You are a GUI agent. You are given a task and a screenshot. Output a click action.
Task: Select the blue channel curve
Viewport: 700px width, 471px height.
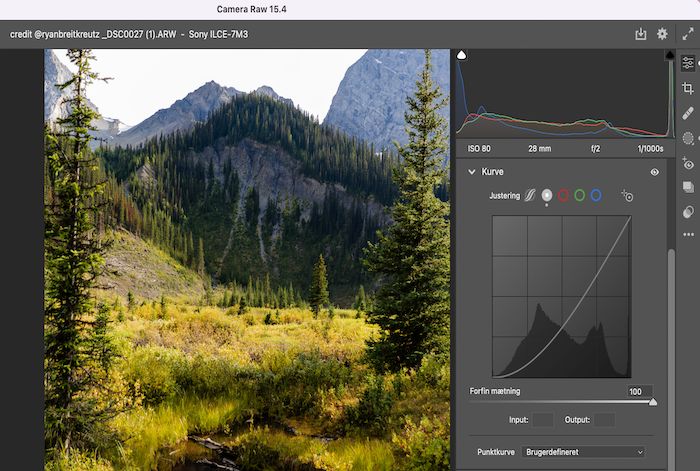click(596, 196)
